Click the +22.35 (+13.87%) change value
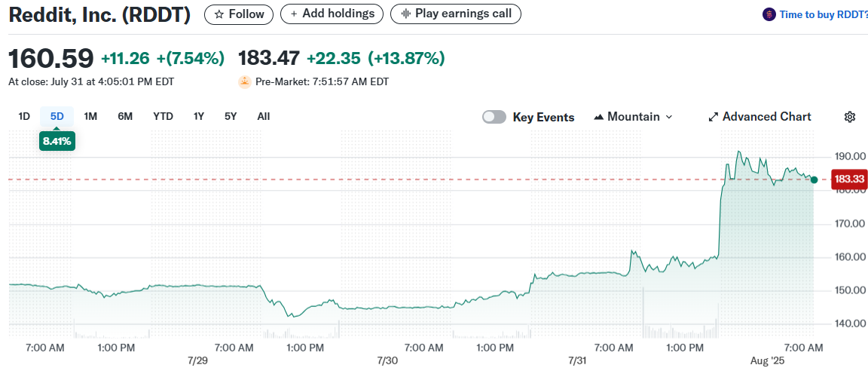This screenshot has height=368, width=868. tap(376, 57)
